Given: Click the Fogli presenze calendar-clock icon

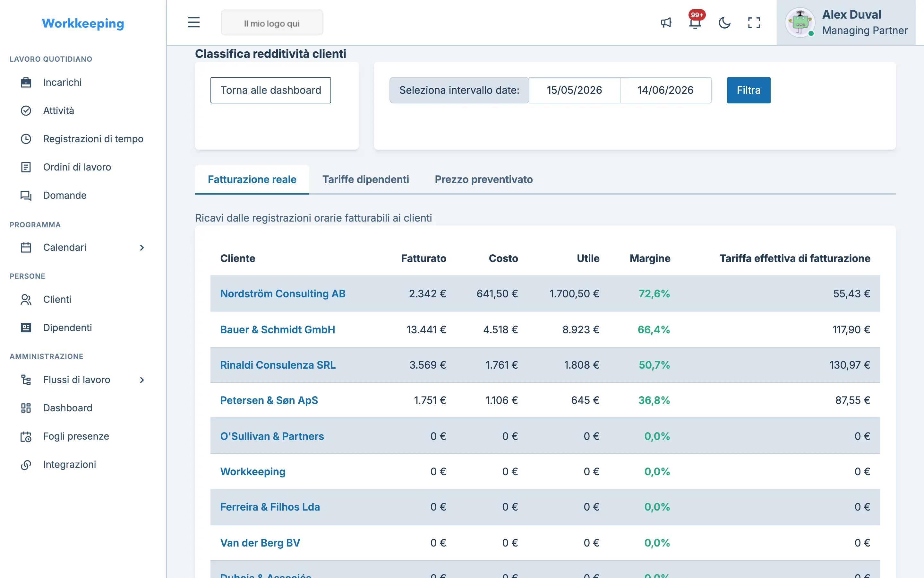Looking at the screenshot, I should [x=26, y=436].
